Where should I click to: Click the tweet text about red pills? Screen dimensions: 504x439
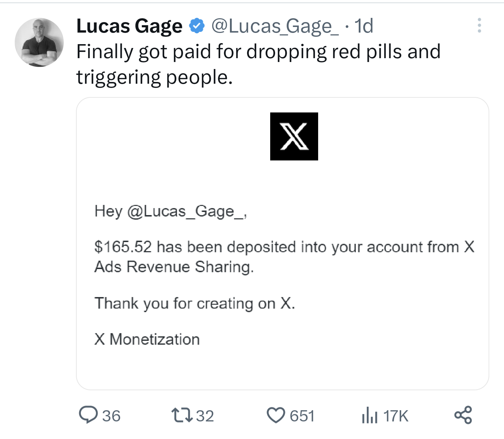(x=258, y=64)
